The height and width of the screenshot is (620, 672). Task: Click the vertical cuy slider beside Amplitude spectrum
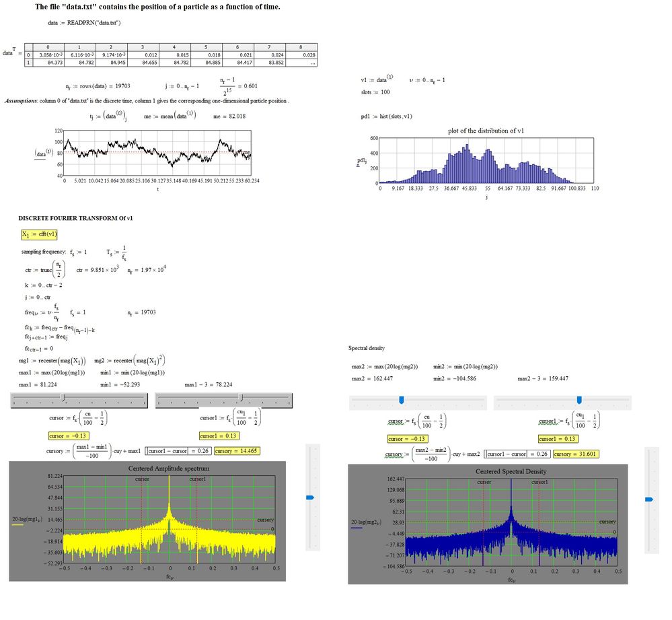(x=312, y=497)
